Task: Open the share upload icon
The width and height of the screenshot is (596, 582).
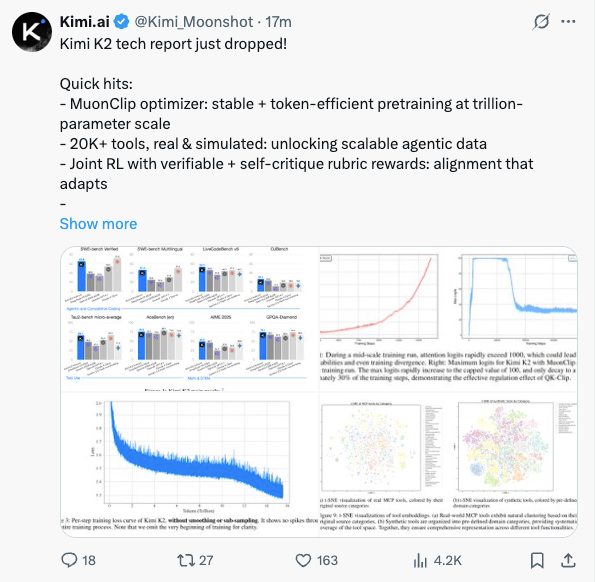Action: click(568, 560)
